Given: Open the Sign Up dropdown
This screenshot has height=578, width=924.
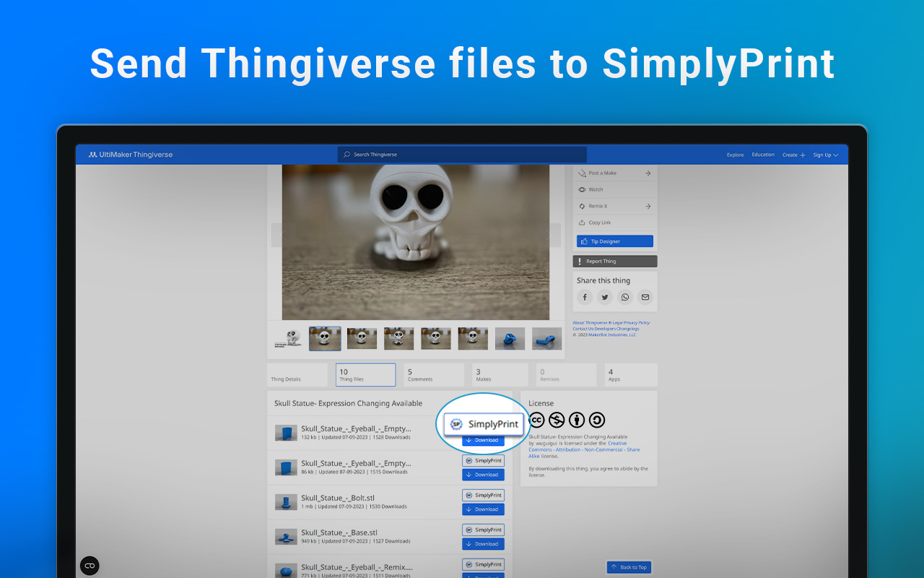Looking at the screenshot, I should [x=826, y=155].
